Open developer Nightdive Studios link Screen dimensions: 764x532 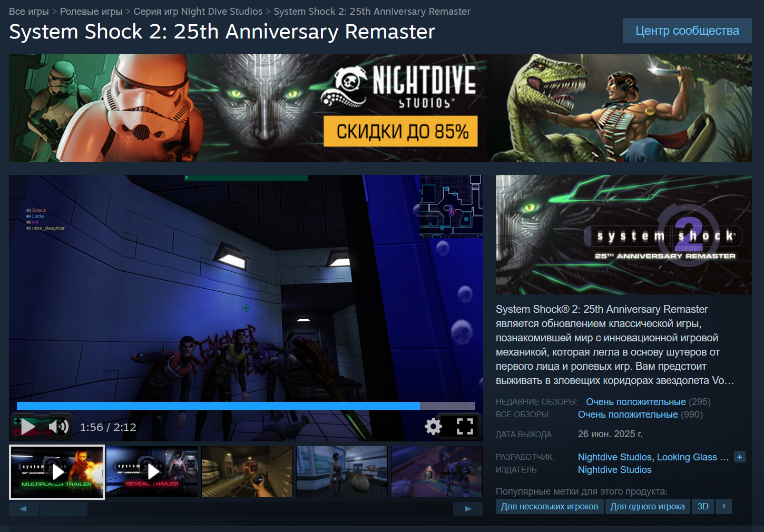pos(615,457)
